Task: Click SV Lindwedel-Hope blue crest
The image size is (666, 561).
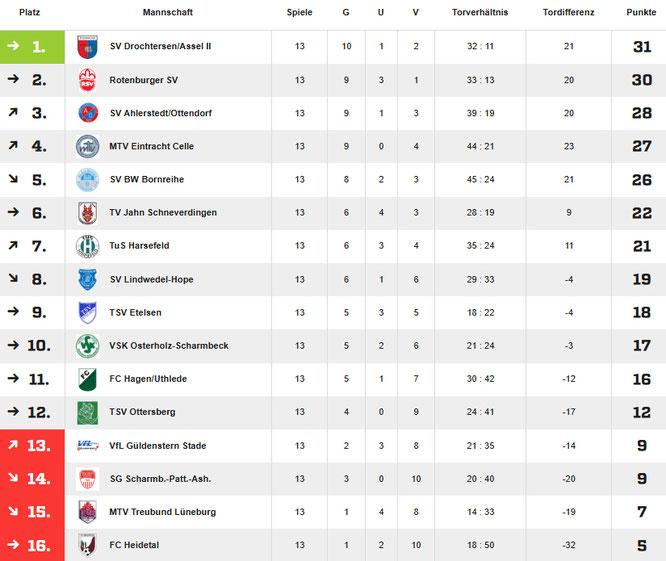Action: tap(87, 279)
